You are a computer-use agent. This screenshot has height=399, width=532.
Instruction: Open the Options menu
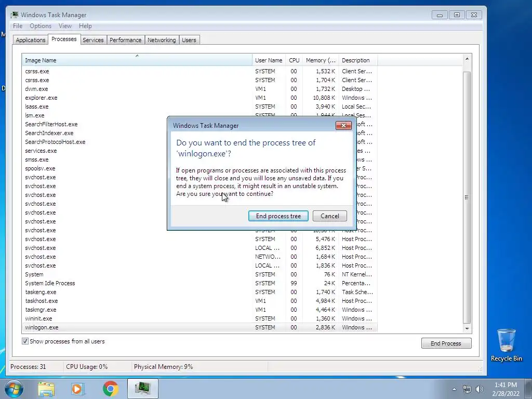click(x=41, y=26)
